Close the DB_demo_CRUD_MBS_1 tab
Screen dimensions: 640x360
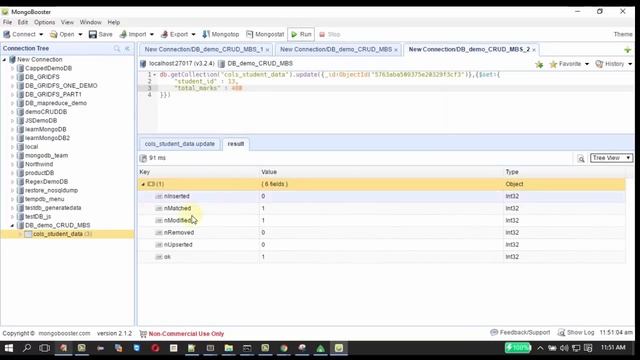pos(268,49)
